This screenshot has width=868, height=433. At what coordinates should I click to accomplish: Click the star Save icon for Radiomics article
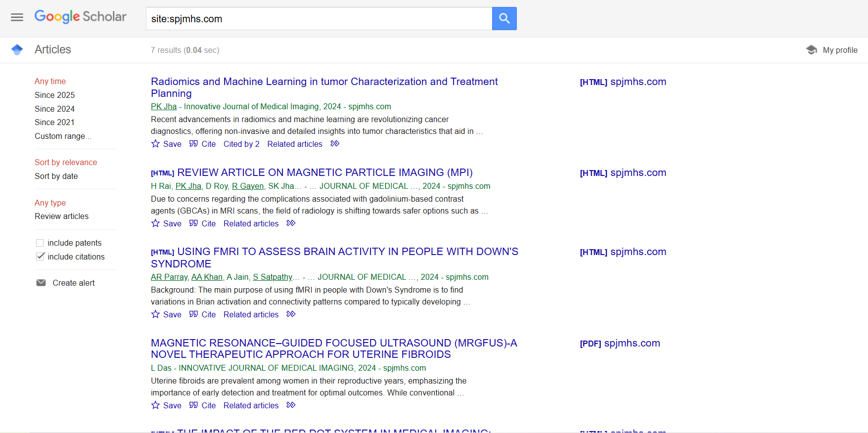pos(155,144)
